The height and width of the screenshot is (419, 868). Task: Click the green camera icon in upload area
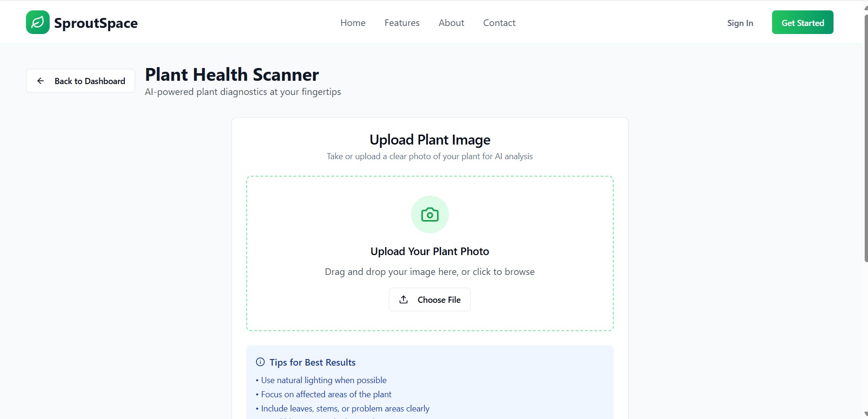click(x=429, y=214)
